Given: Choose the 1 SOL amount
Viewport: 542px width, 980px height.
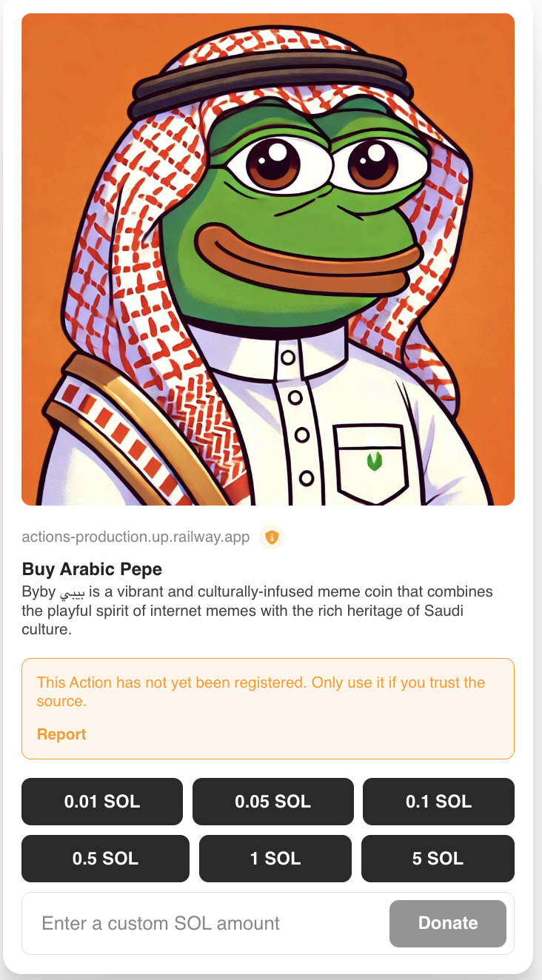Looking at the screenshot, I should tap(275, 859).
